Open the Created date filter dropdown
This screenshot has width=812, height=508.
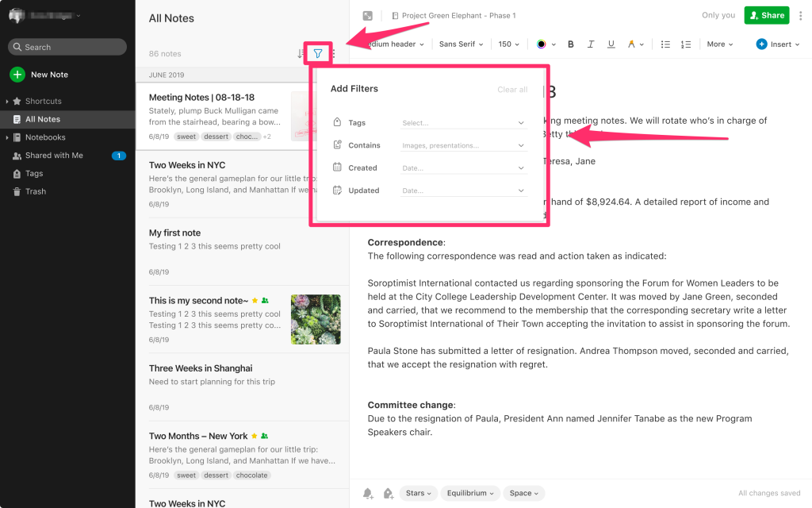(463, 168)
